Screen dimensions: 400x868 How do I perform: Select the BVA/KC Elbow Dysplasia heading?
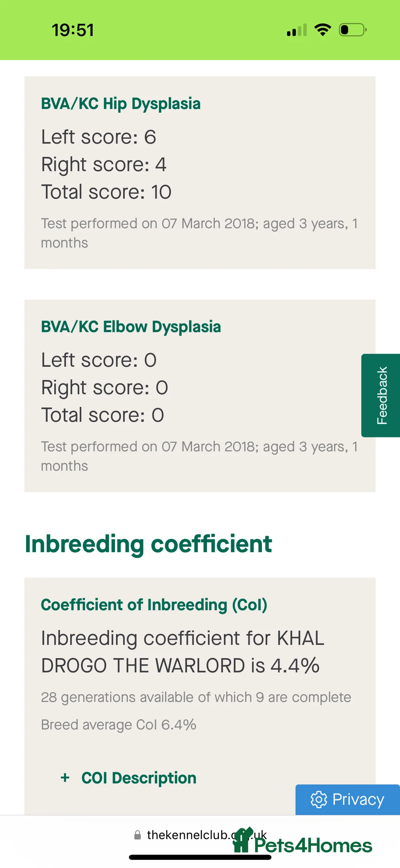click(x=131, y=327)
